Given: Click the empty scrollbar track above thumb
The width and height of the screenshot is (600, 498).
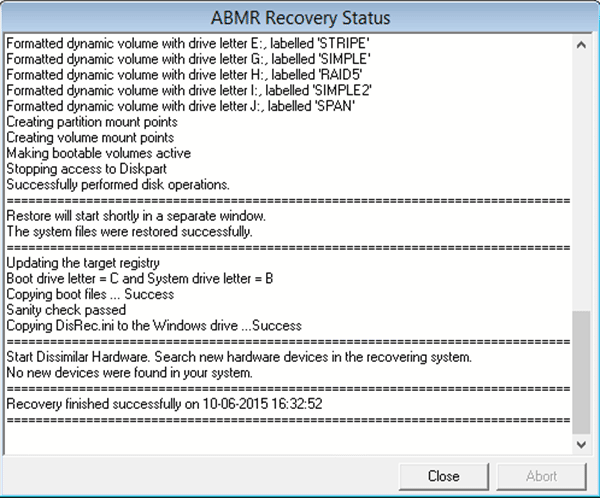Looking at the screenshot, I should pyautogui.click(x=581, y=182).
